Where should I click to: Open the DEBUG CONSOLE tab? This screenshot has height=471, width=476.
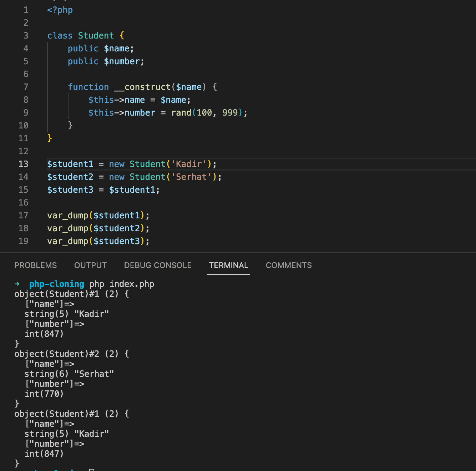click(x=158, y=265)
